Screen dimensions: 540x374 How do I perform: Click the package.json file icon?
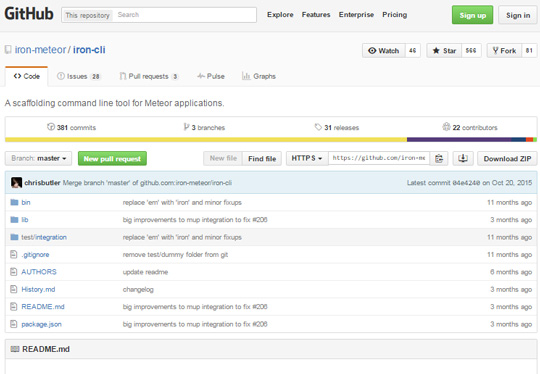14,324
